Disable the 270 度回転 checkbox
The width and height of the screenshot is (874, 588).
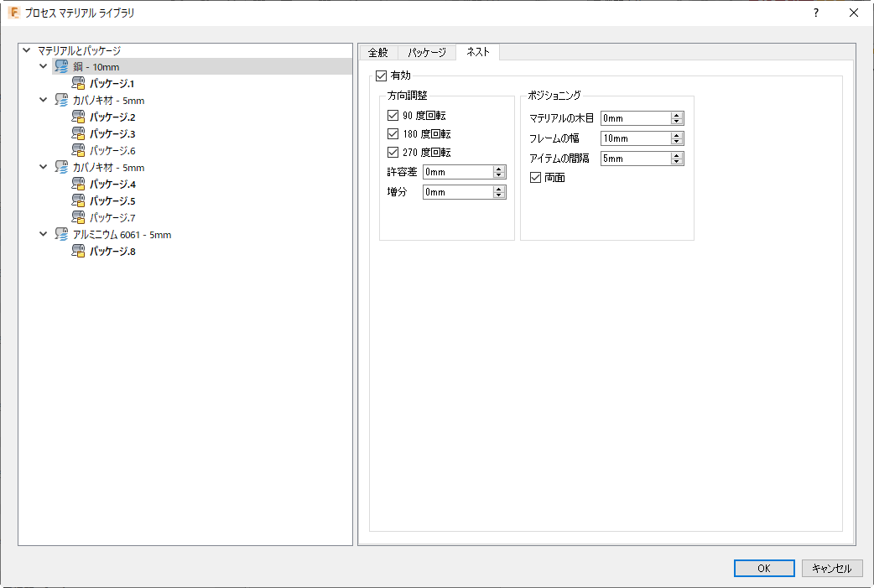[393, 152]
